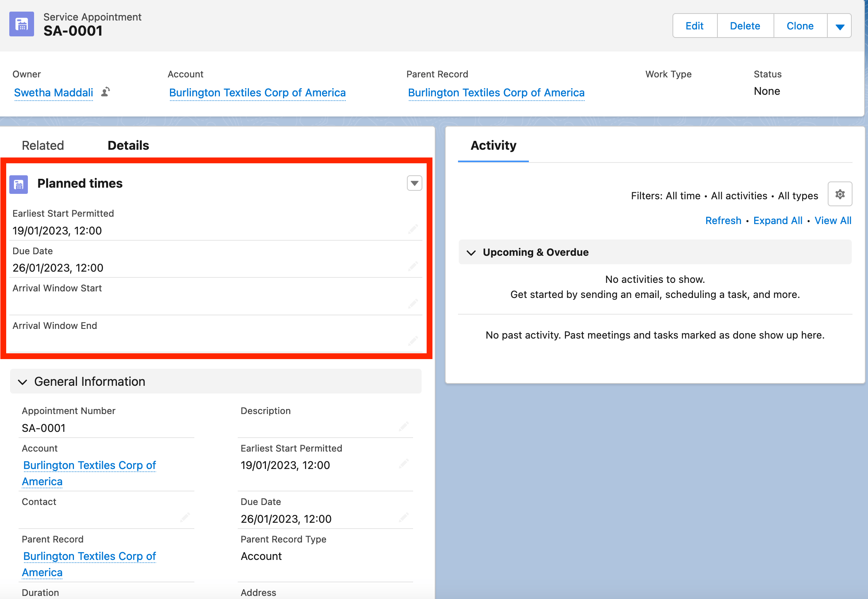Select the Activity tab
Viewport: 868px width, 599px height.
(492, 145)
